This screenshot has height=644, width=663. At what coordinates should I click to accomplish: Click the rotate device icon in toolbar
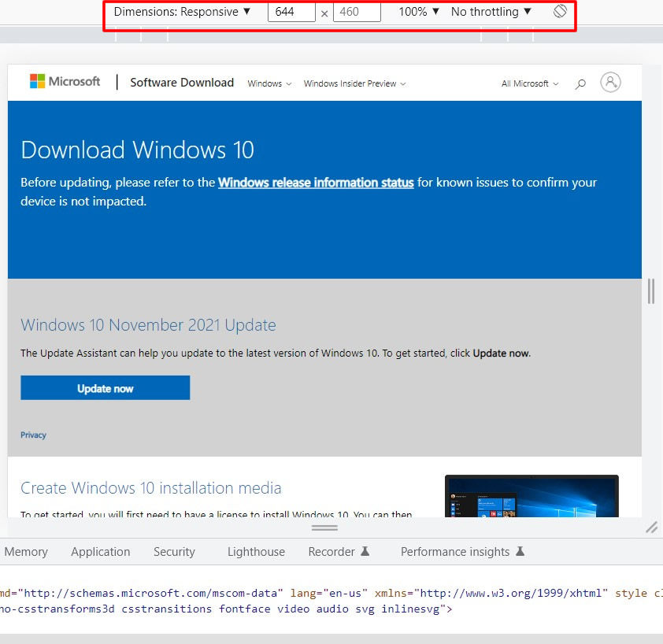(560, 12)
